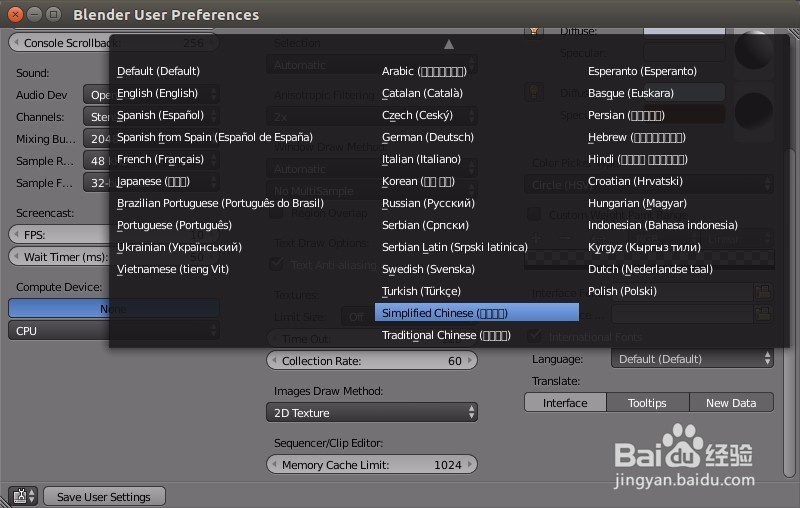Open the Images Draw Method 2D Texture dropdown

[371, 412]
